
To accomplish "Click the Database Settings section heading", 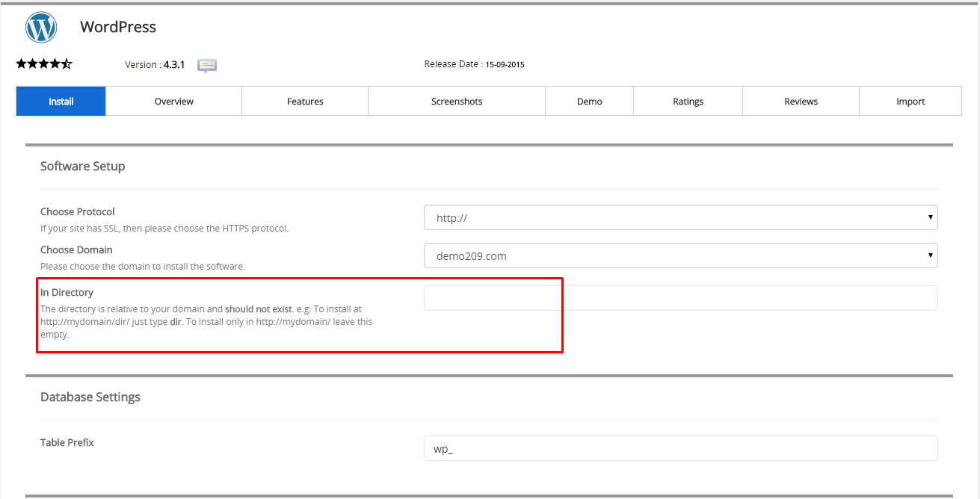I will pos(90,397).
